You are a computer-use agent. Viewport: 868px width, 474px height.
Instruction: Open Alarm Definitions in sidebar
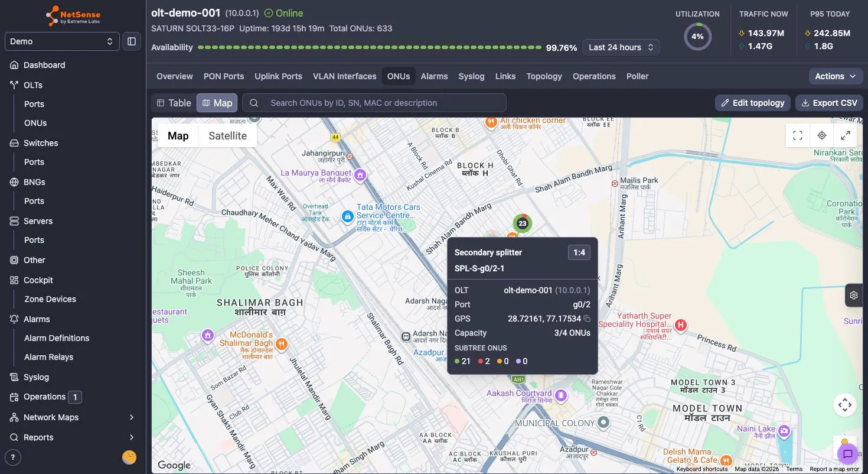tap(57, 338)
